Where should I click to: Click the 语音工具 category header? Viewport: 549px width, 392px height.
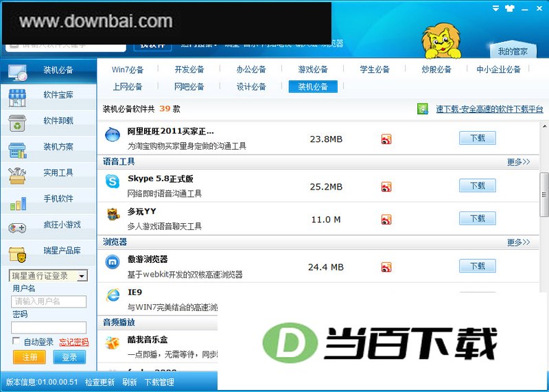(119, 161)
